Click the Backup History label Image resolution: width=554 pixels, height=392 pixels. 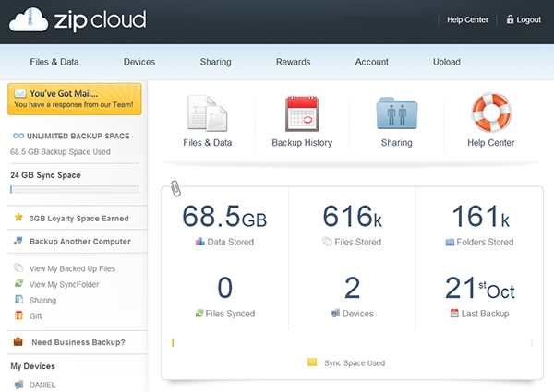pyautogui.click(x=302, y=143)
